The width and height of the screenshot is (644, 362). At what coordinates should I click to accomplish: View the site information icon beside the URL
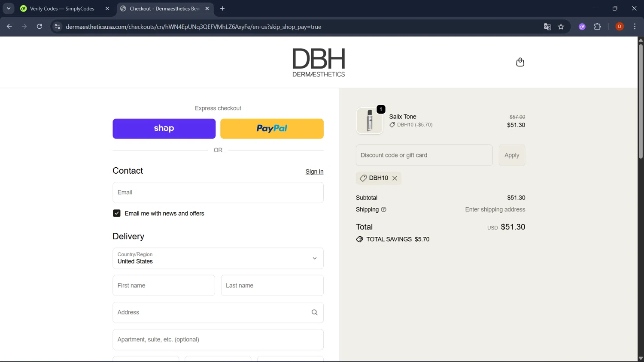pos(57,27)
